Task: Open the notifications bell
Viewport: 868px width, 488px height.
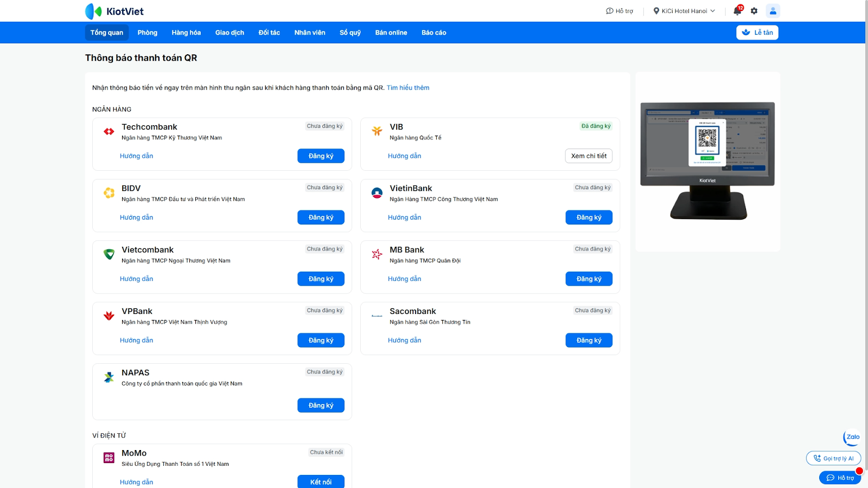Action: 737,11
